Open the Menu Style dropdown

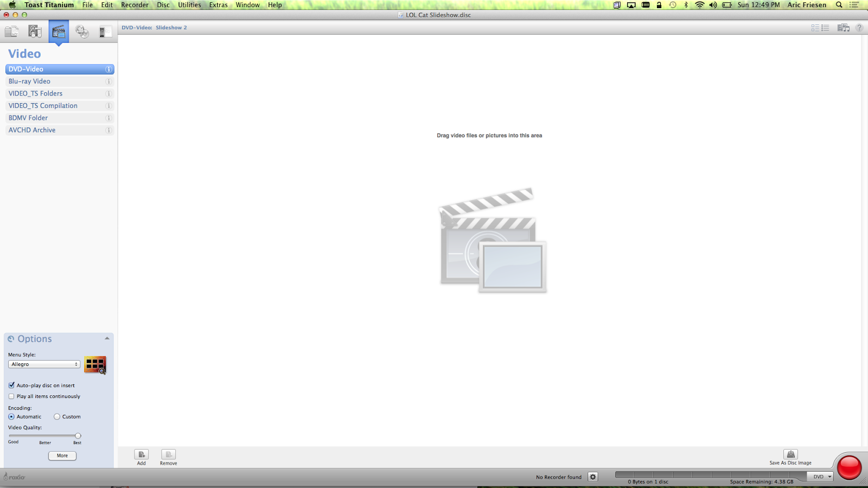[44, 364]
